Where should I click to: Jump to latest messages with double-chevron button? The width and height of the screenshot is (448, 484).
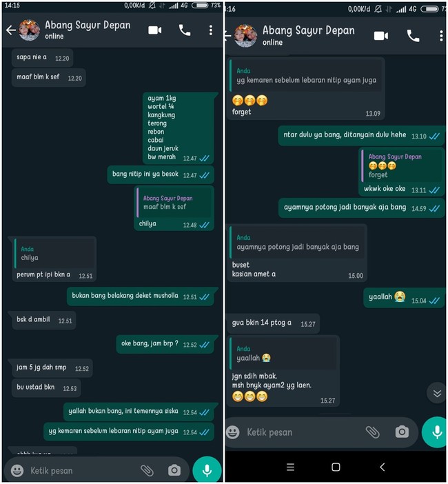point(437,393)
